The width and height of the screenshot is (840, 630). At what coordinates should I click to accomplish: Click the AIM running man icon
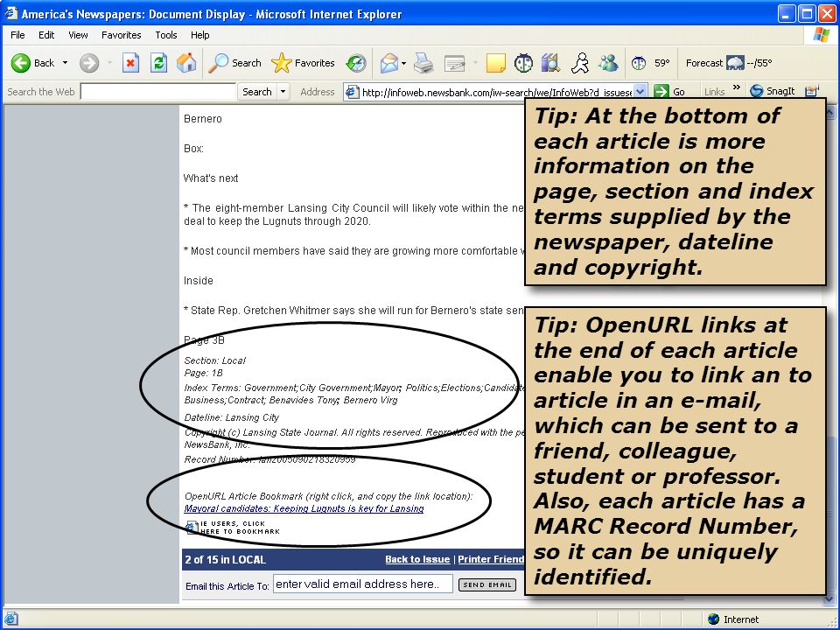580,63
